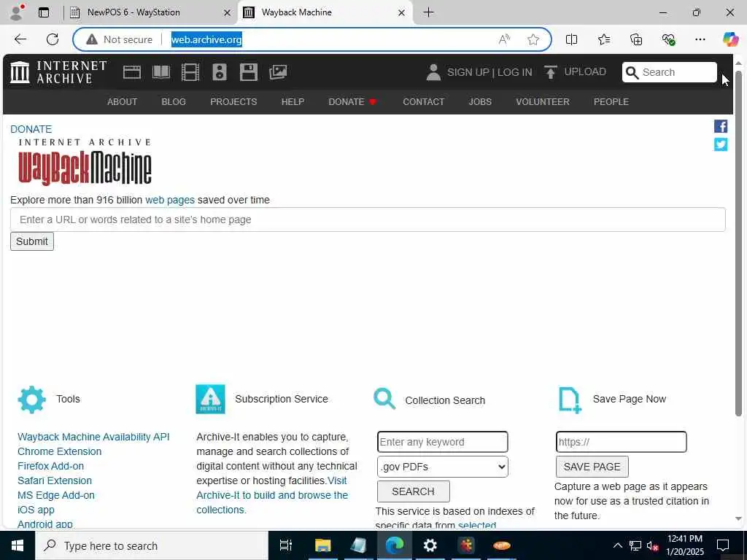Open the DONATE item in the dark menu bar
The height and width of the screenshot is (560, 747).
(352, 102)
